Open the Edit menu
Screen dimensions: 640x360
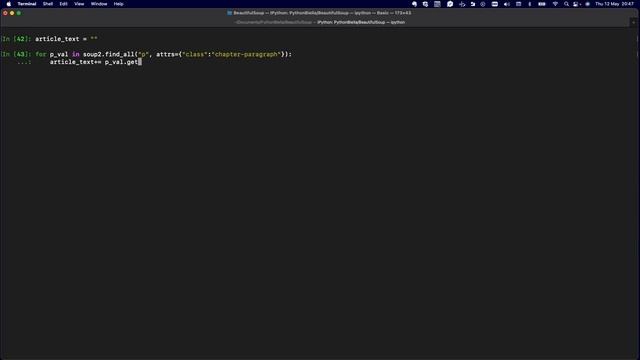pos(63,4)
